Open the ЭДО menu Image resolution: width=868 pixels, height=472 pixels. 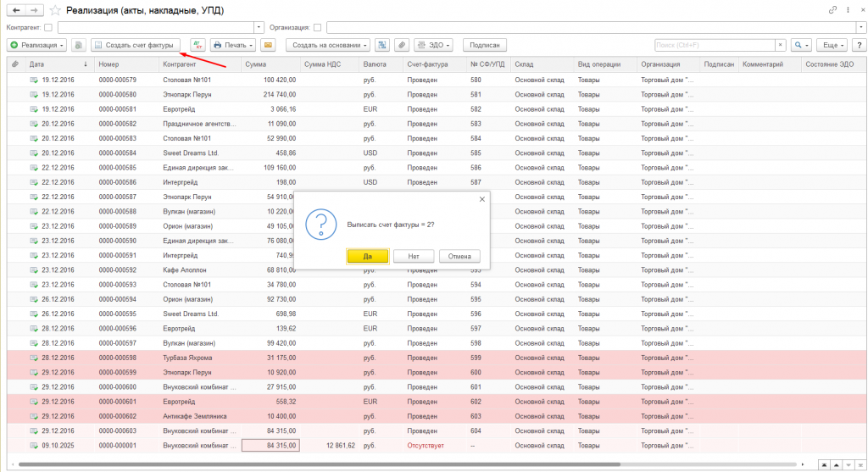coord(434,45)
